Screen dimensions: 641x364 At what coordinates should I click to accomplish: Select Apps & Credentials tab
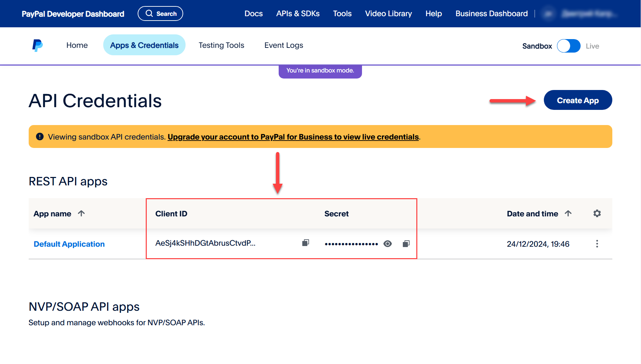[x=144, y=45]
